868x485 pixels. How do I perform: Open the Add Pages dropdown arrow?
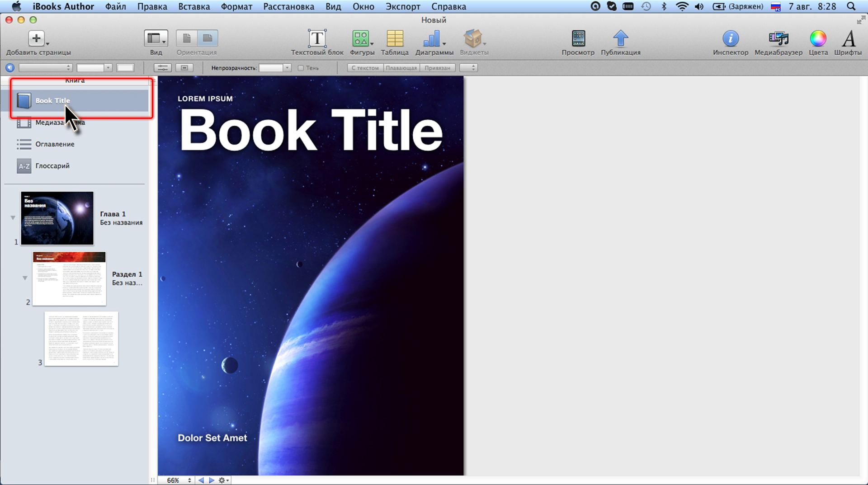pyautogui.click(x=47, y=44)
